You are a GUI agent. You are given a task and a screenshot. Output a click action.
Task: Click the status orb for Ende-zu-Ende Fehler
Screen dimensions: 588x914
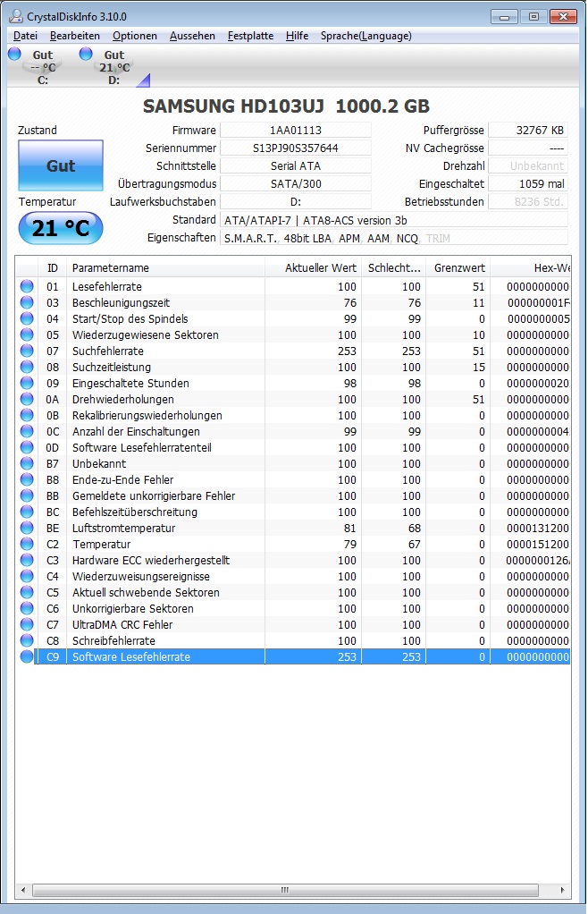pos(27,479)
